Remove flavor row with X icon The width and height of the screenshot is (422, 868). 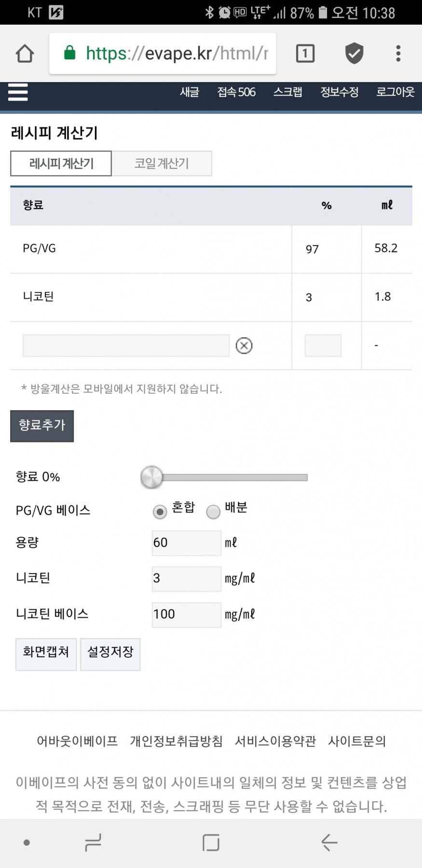pos(244,345)
